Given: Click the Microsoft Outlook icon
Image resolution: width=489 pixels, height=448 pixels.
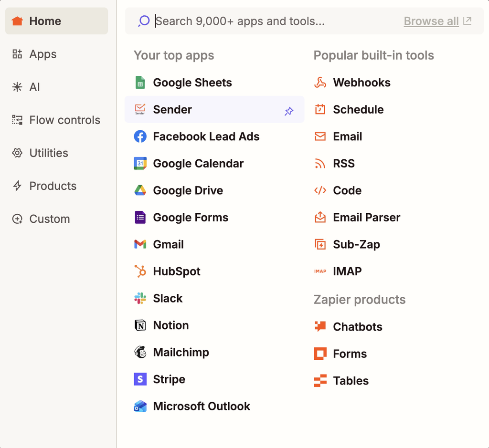Looking at the screenshot, I should pos(140,406).
